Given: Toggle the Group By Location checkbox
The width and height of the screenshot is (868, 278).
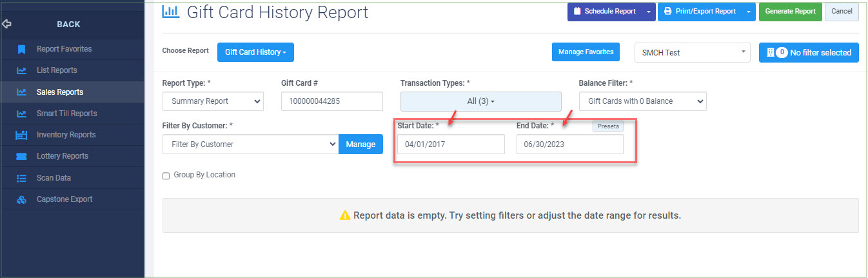Looking at the screenshot, I should pyautogui.click(x=166, y=175).
